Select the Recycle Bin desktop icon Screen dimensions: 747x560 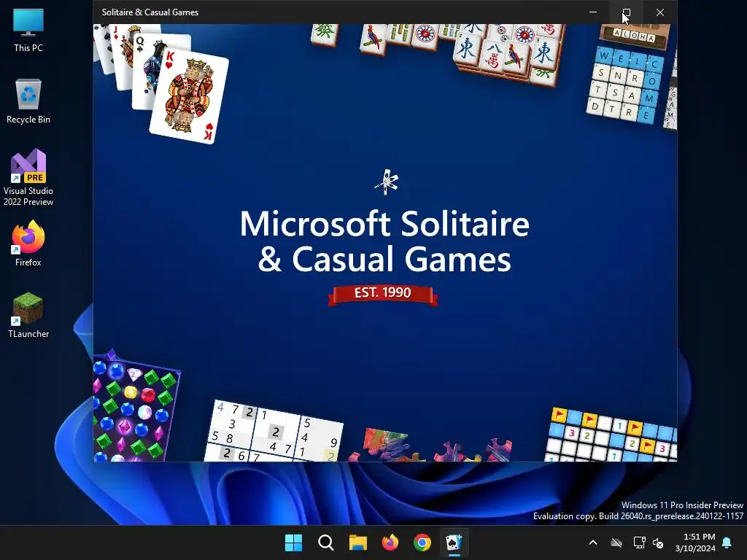pyautogui.click(x=28, y=101)
